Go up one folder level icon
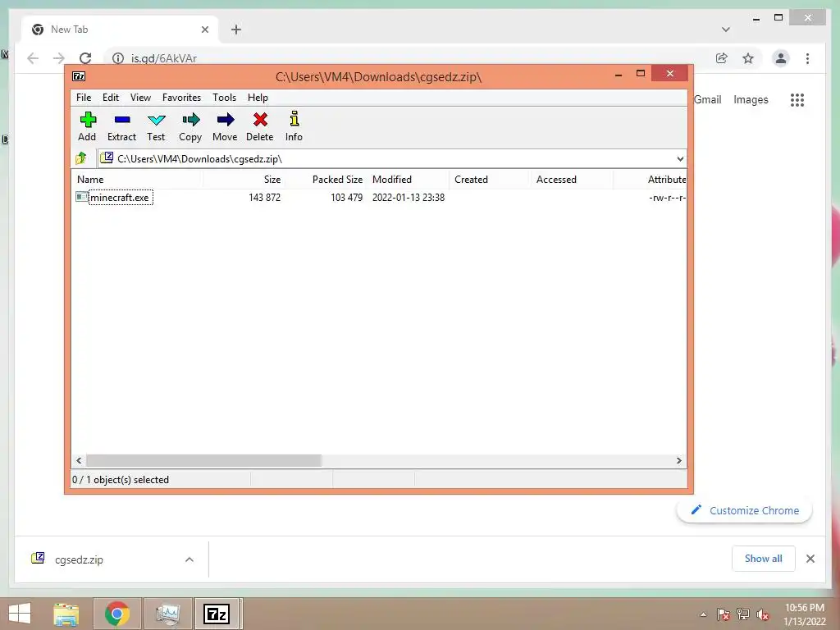840x630 pixels. point(81,158)
